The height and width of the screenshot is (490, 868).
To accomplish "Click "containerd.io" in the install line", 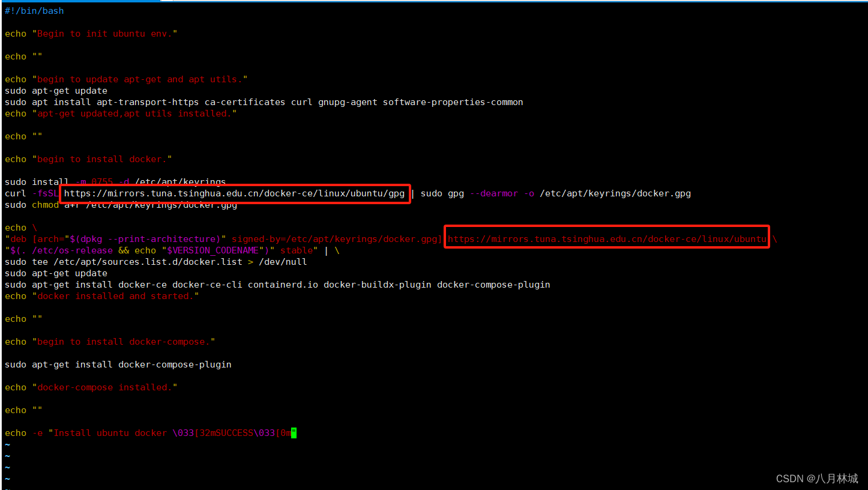I will pos(283,285).
